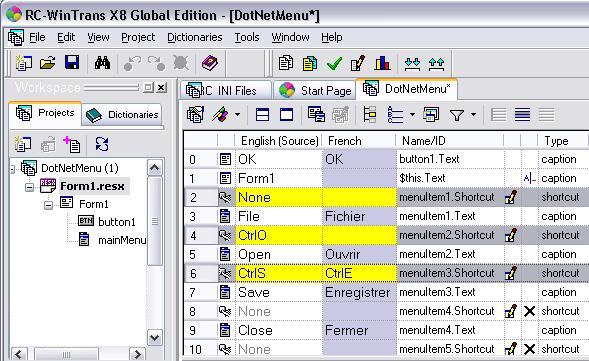Open the Edit menu
This screenshot has width=589, height=361.
pyautogui.click(x=66, y=38)
